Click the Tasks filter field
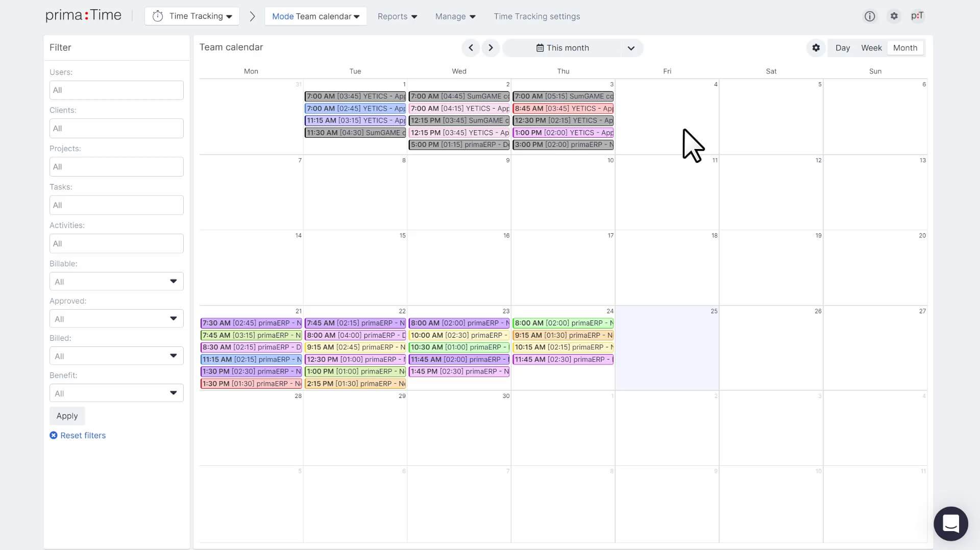The width and height of the screenshot is (980, 550). [x=116, y=205]
